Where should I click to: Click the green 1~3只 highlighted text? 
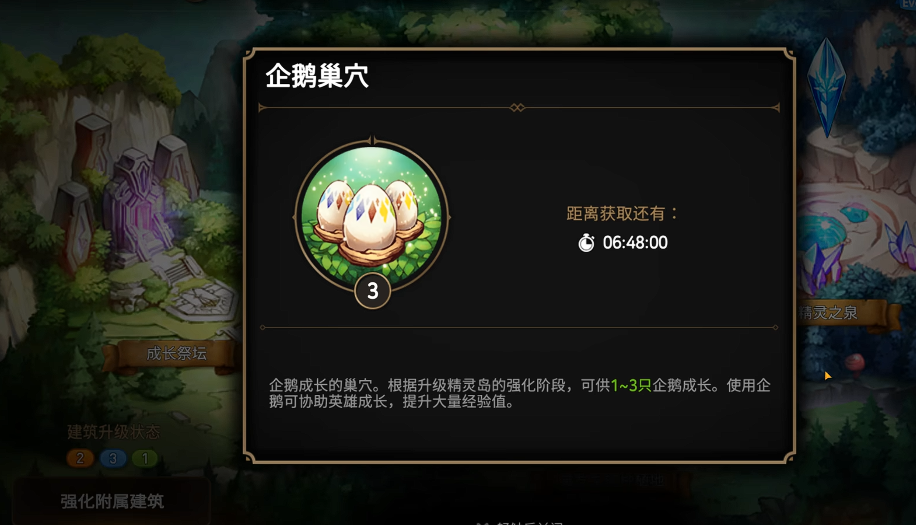click(631, 385)
